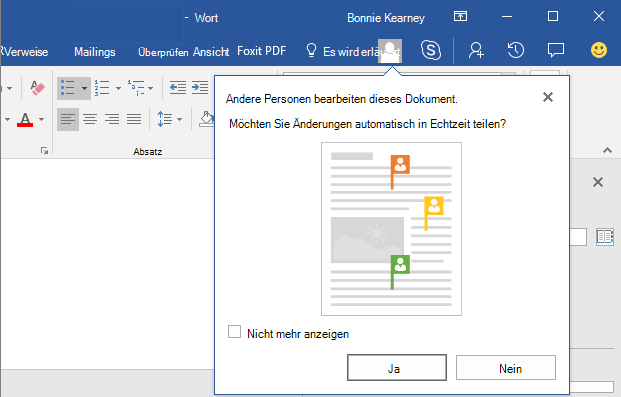The image size is (621, 397).
Task: Click the address book icon in side pane
Action: point(605,237)
